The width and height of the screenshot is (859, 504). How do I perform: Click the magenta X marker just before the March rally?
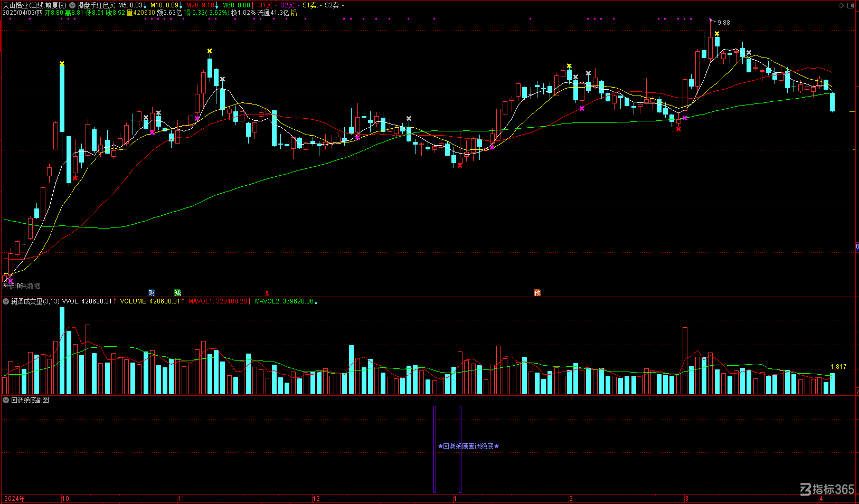click(685, 118)
